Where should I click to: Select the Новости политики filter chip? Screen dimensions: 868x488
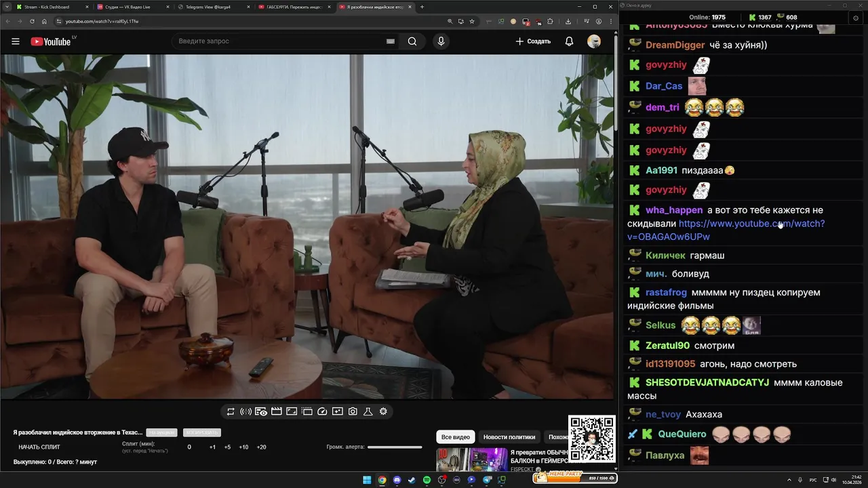[x=509, y=437]
